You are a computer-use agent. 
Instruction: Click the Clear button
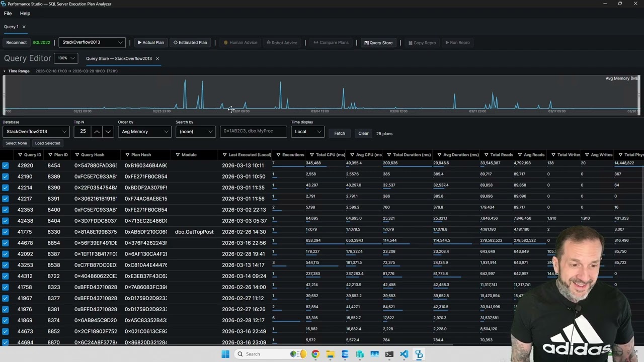(x=363, y=133)
